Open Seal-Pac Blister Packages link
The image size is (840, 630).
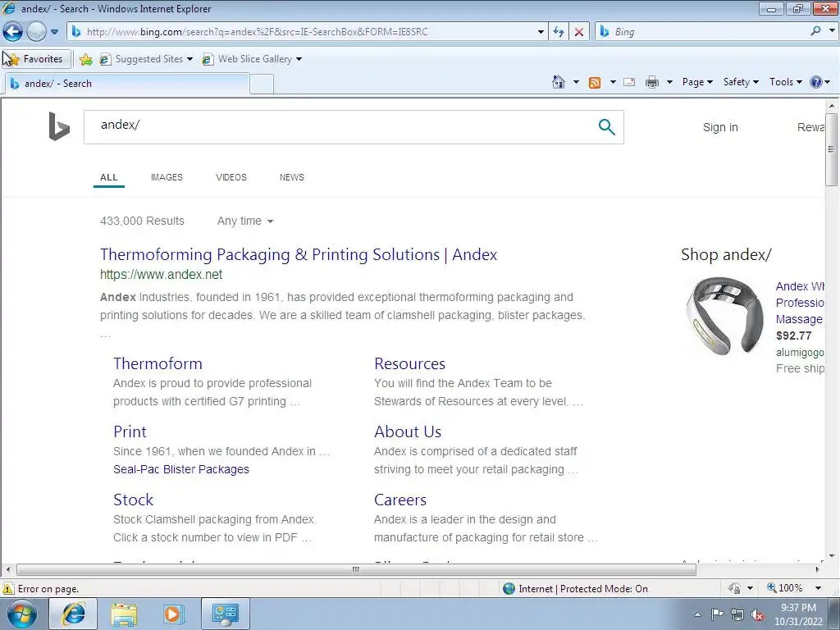coord(181,469)
